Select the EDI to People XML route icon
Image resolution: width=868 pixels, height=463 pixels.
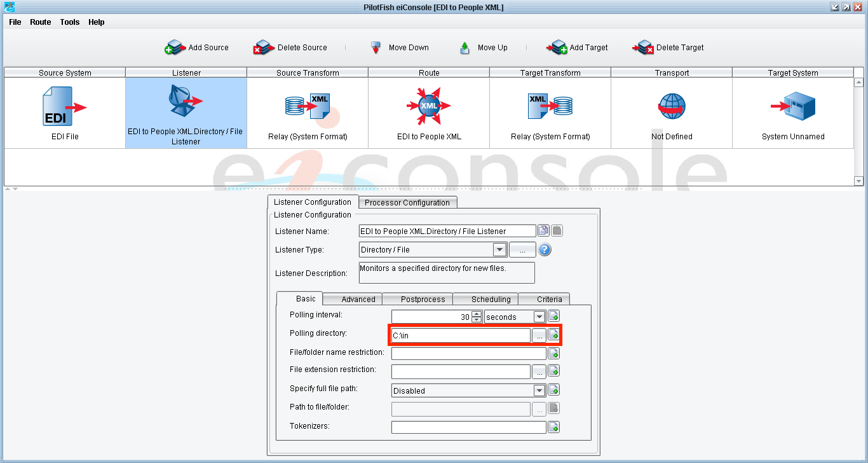point(429,106)
